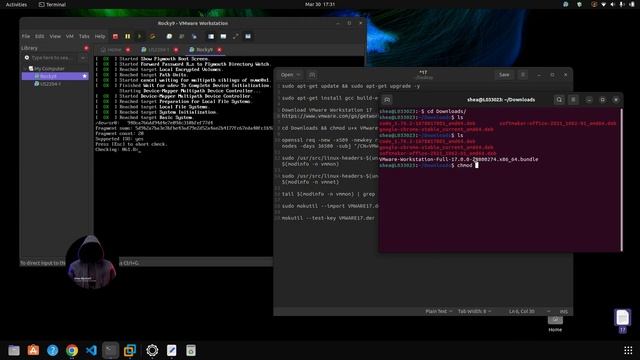Click the Show Applications grid icon
Image resolution: width=640 pixels, height=360 pixels.
coord(628,350)
